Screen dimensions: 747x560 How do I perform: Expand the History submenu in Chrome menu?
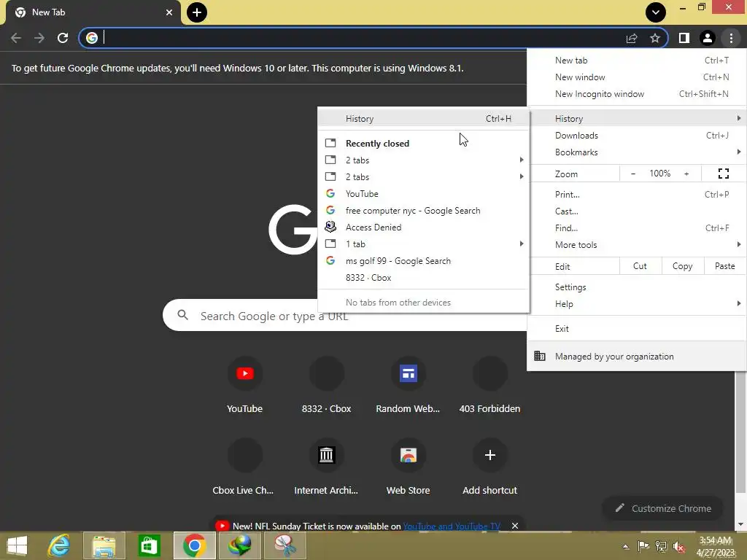coord(636,118)
